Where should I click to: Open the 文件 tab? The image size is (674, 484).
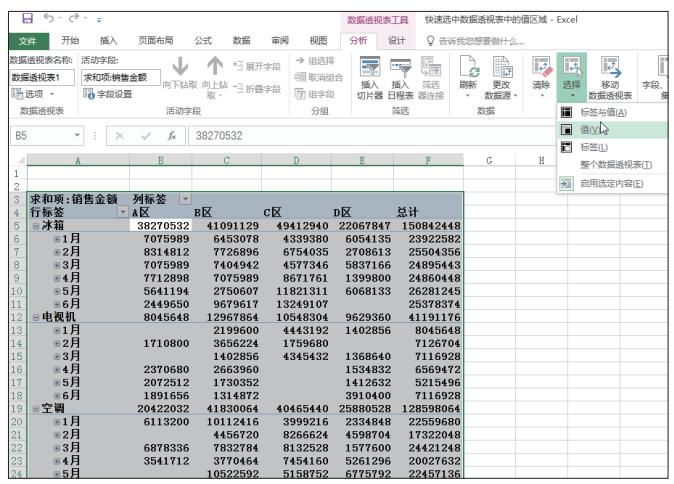click(28, 41)
